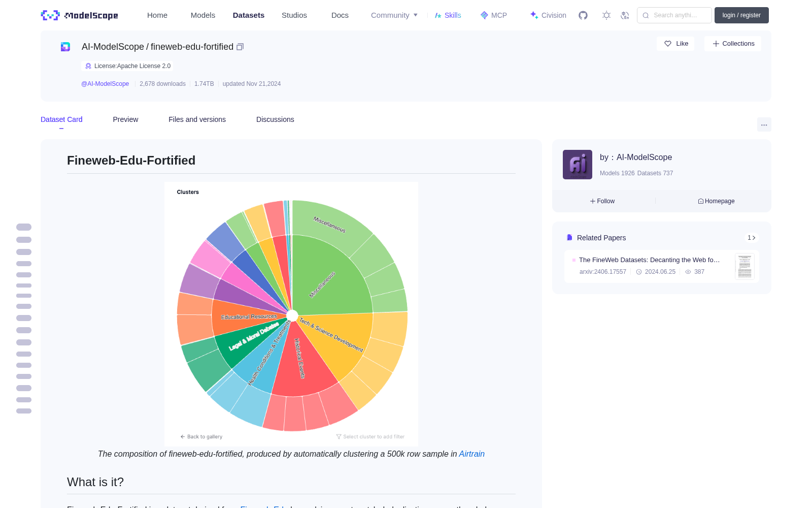Viewport: 812px width, 508px height.
Task: Expand Related Papers count chevron
Action: point(752,238)
